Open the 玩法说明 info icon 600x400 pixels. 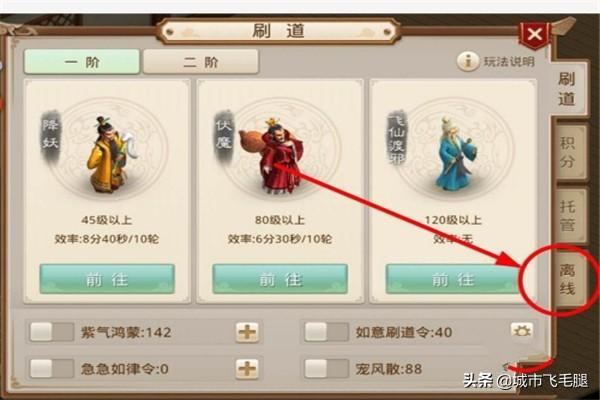point(467,61)
